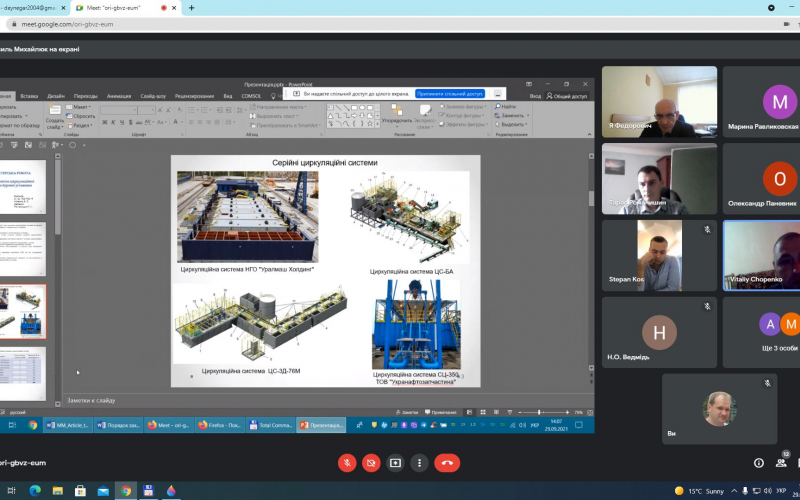Viewport: 800px width, 500px height.
Task: Toggle underline Ч formatting
Action: 122,122
